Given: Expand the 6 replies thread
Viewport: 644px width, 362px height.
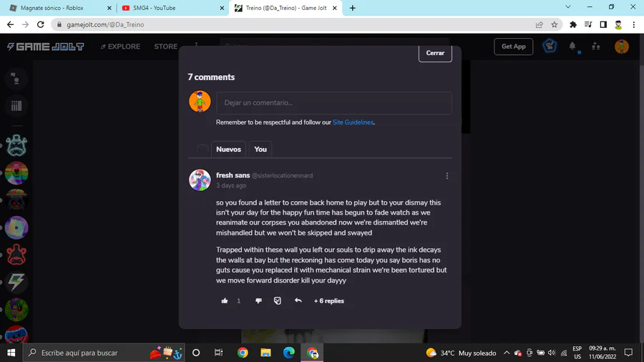Looking at the screenshot, I should click(x=329, y=301).
